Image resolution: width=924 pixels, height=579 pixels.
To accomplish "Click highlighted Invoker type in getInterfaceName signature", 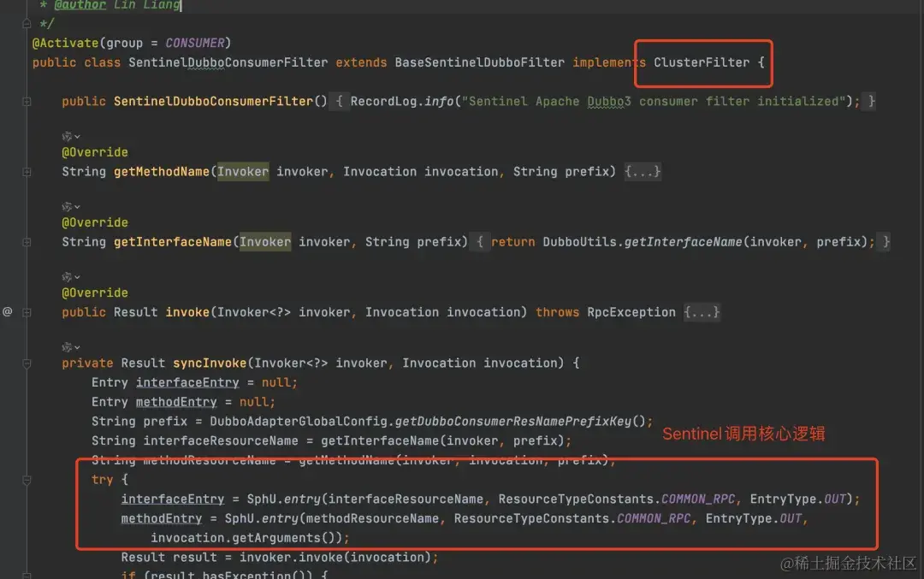I will 265,242.
